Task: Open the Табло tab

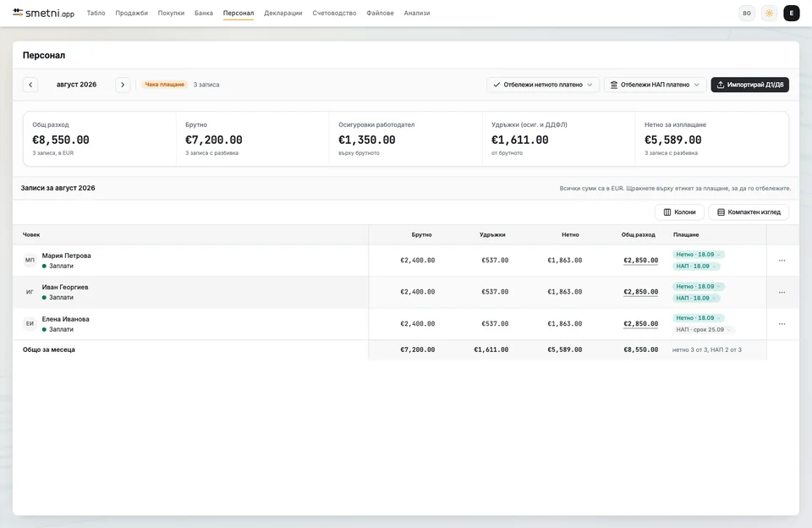Action: [96, 13]
